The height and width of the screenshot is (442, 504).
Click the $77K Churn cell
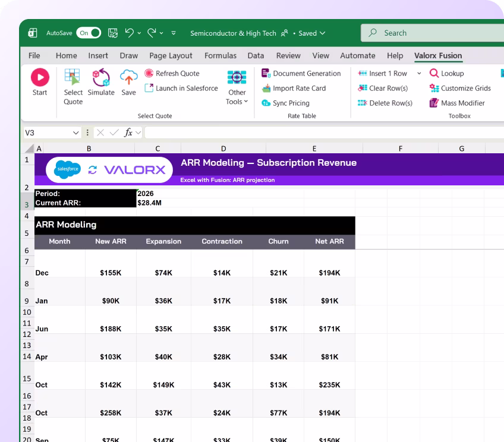[278, 412]
